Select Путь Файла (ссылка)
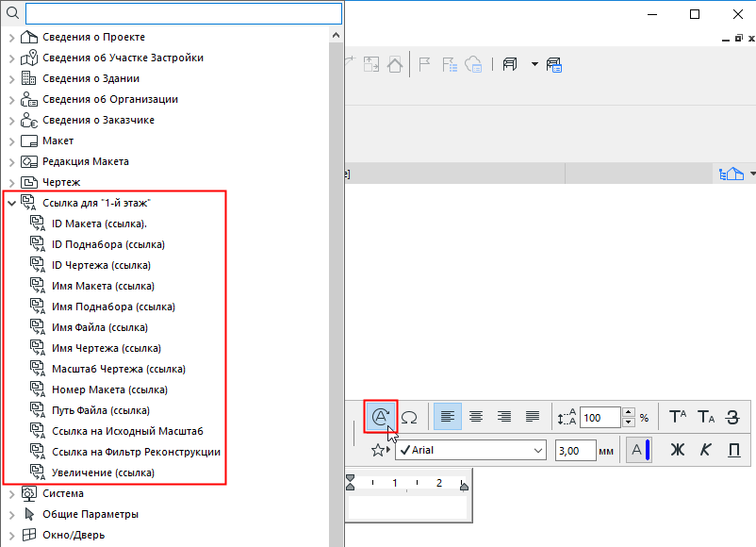Screen dimensions: 756x547 [101, 410]
